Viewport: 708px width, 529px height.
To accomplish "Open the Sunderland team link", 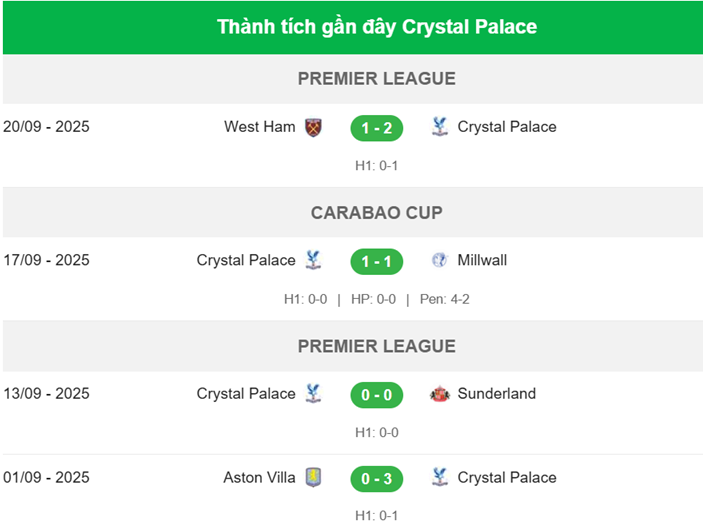I will [x=496, y=394].
